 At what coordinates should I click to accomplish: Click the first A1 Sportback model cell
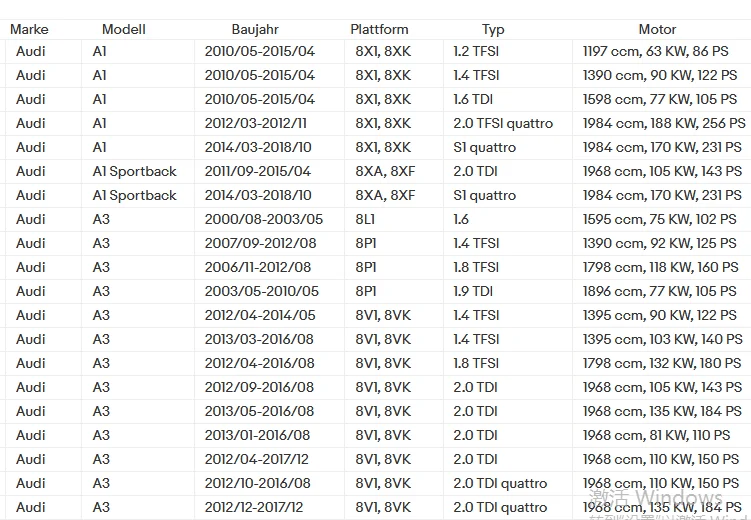(x=138, y=171)
